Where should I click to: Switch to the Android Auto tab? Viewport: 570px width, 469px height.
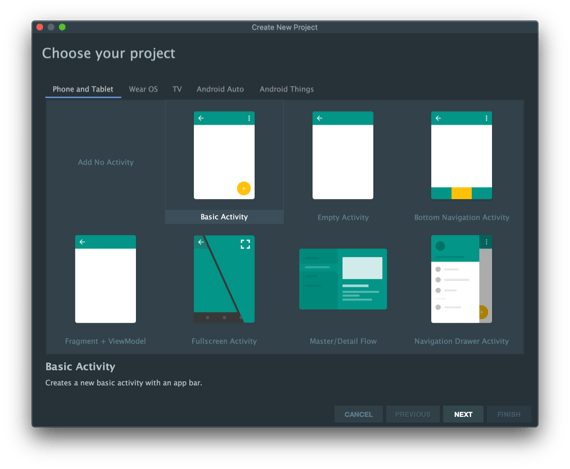click(x=220, y=89)
